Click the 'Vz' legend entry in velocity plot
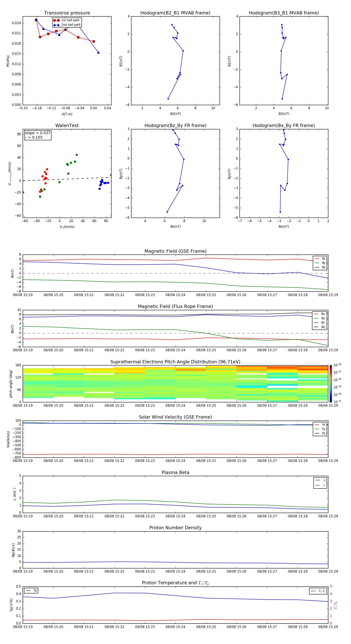This screenshot has width=351, height=644. pyautogui.click(x=320, y=433)
